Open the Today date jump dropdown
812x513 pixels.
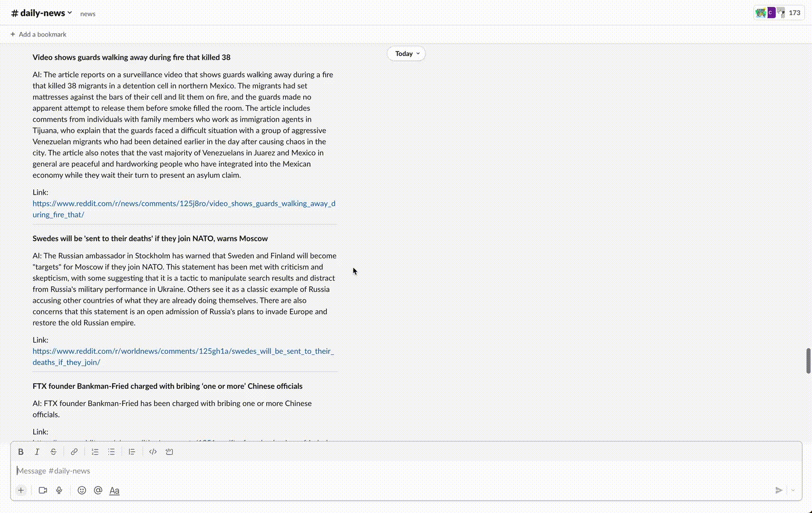406,54
